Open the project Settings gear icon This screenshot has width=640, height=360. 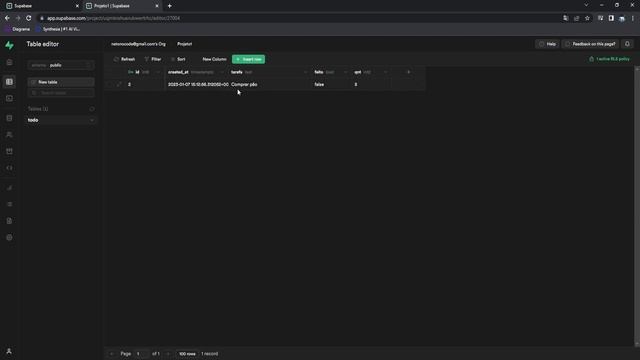[9, 238]
